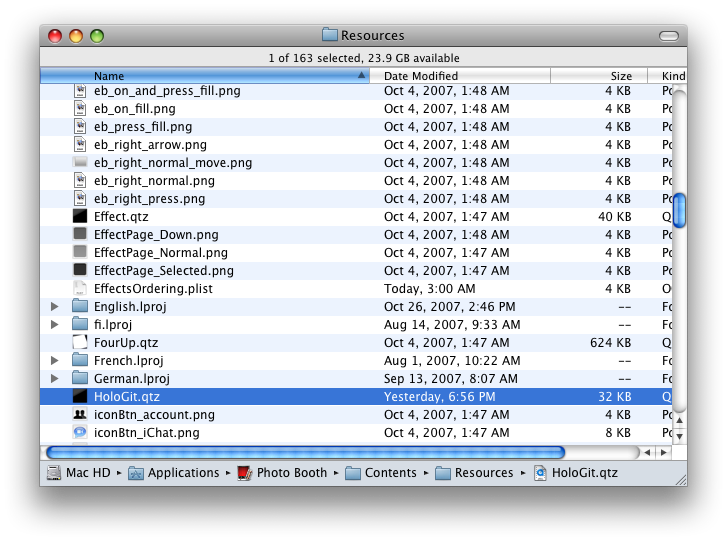Click the 'Yesterday, 6:56 PM' date

(x=440, y=396)
